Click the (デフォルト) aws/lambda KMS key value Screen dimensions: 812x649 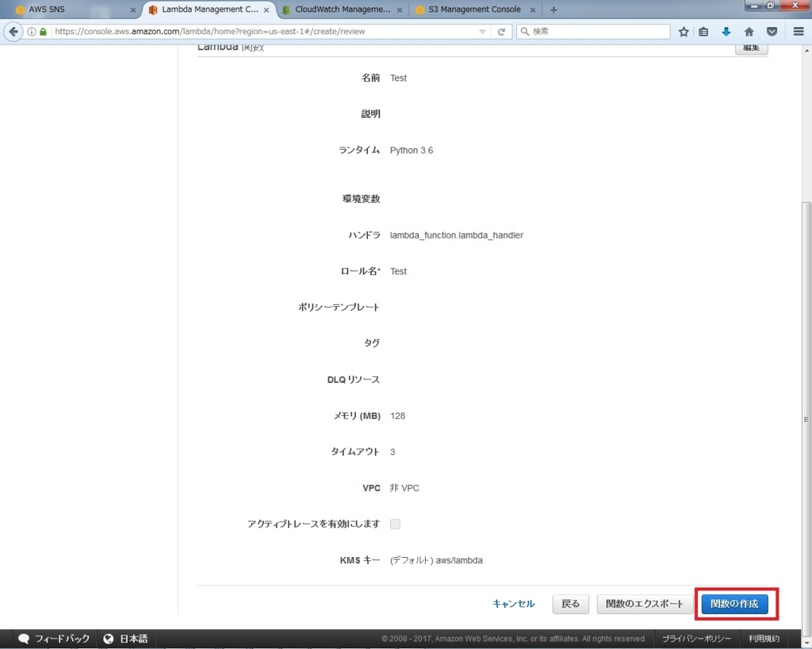tap(436, 560)
